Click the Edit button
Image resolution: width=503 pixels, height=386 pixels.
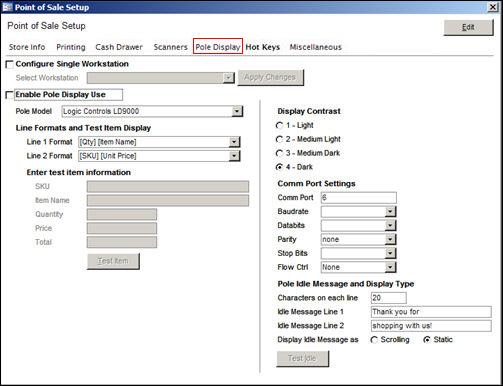[x=468, y=27]
